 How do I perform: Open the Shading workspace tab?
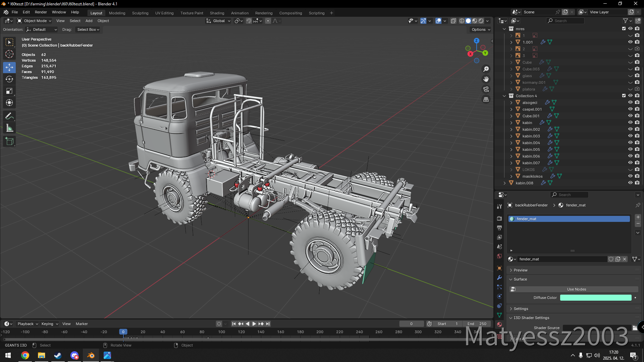[217, 13]
